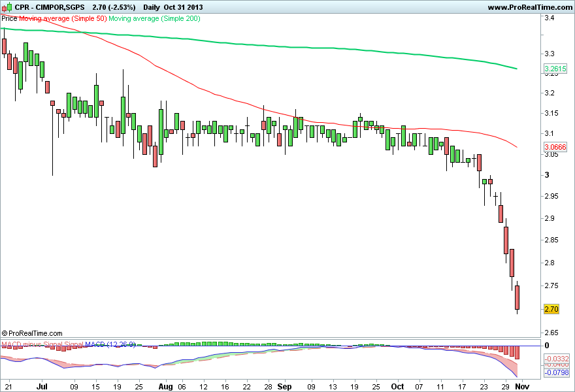Viewport: 575px width, 392px height.
Task: Click the 2.70 (-2.53%) price change text
Action: 114,7
